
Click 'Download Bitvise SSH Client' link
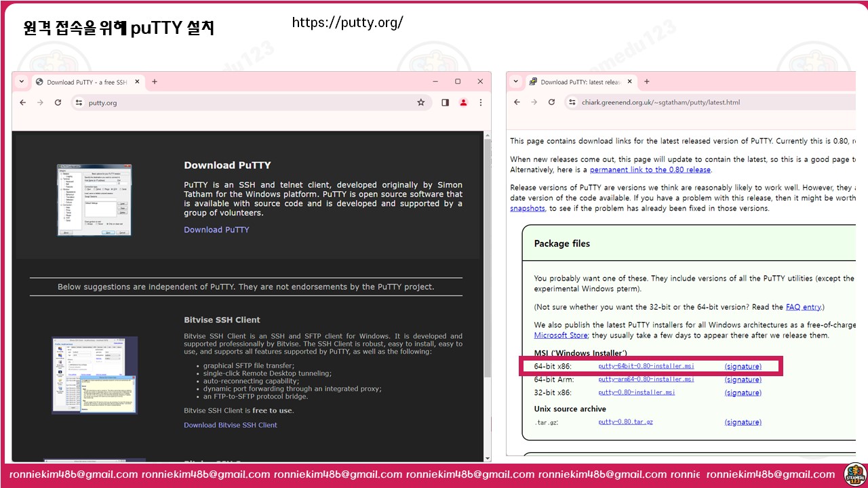point(231,425)
